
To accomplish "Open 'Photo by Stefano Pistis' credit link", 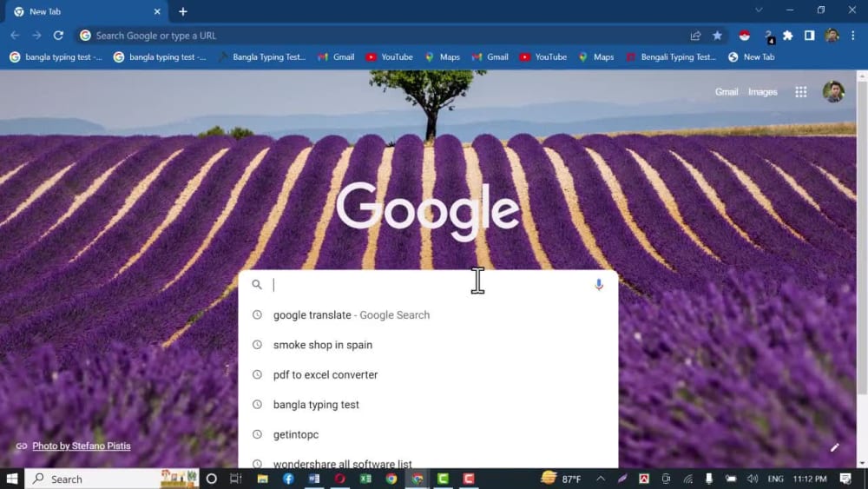I will [82, 446].
